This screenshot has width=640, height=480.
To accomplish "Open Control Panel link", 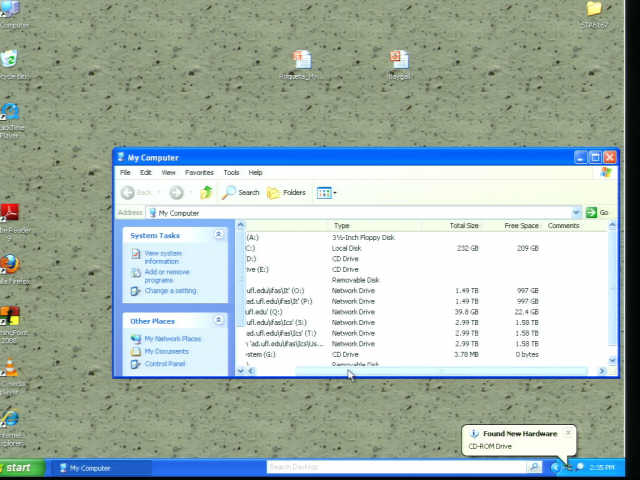I will pos(165,364).
